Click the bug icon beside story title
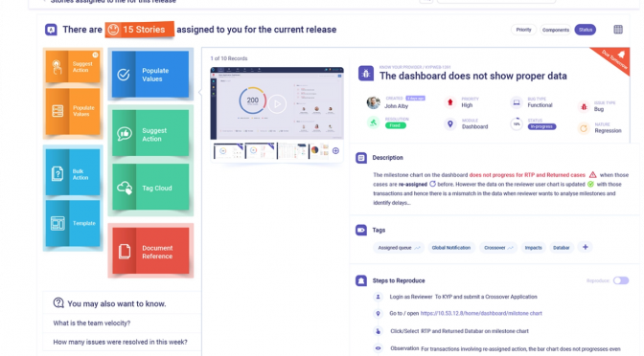This screenshot has height=356, width=644. pyautogui.click(x=365, y=74)
